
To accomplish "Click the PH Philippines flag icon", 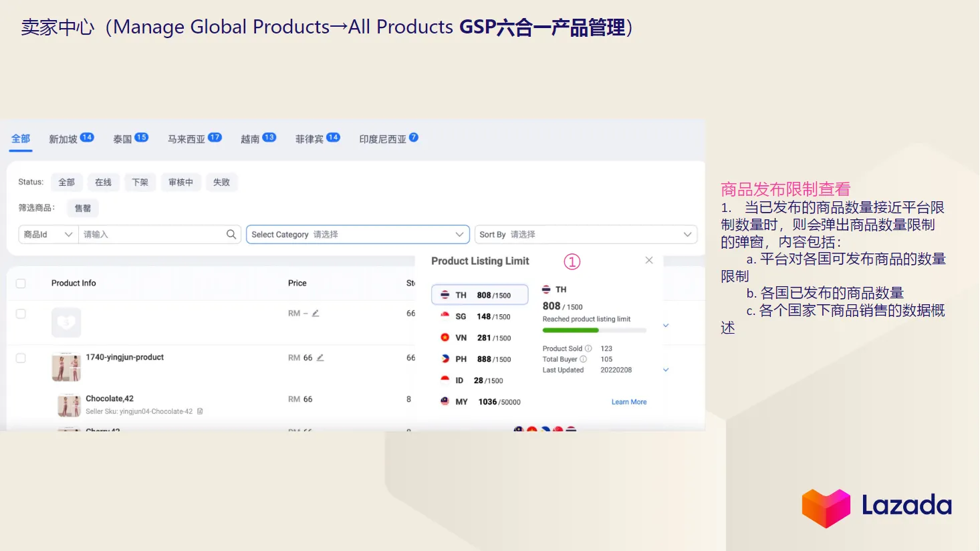I will tap(444, 359).
